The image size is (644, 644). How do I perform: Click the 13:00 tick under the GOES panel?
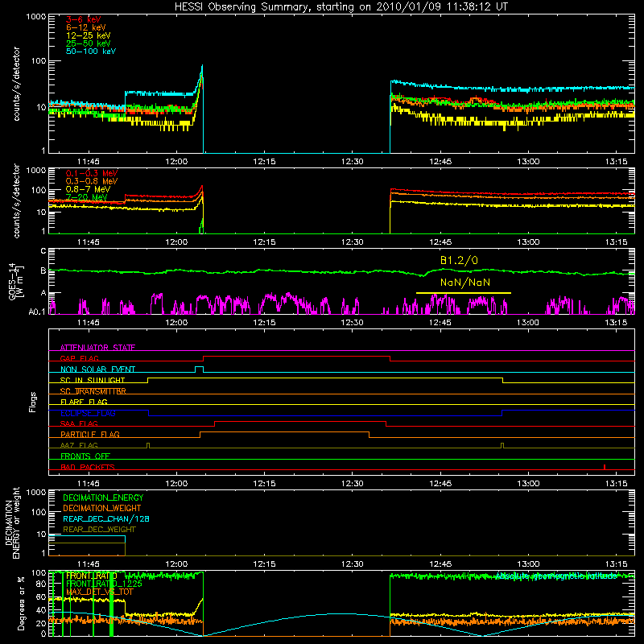coord(528,323)
